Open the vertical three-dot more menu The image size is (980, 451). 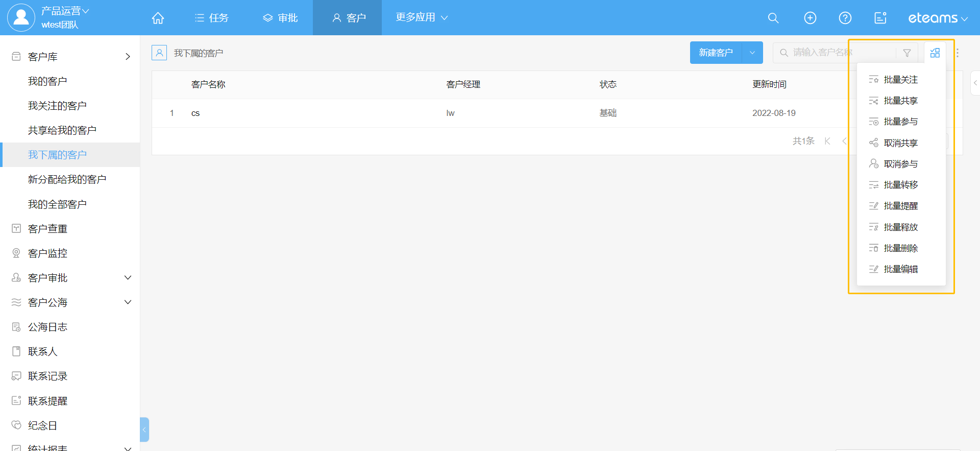[957, 53]
